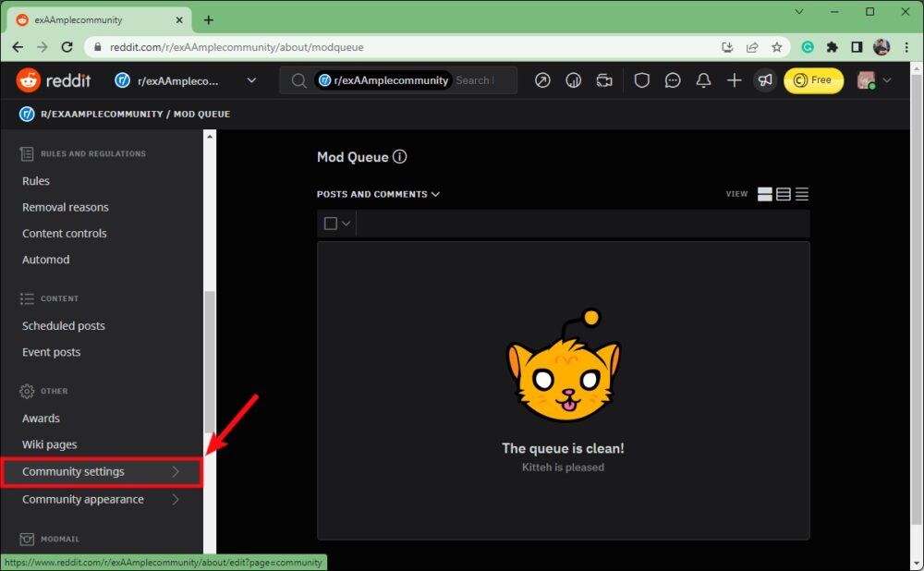Expand the user profile avatar menu

(874, 80)
